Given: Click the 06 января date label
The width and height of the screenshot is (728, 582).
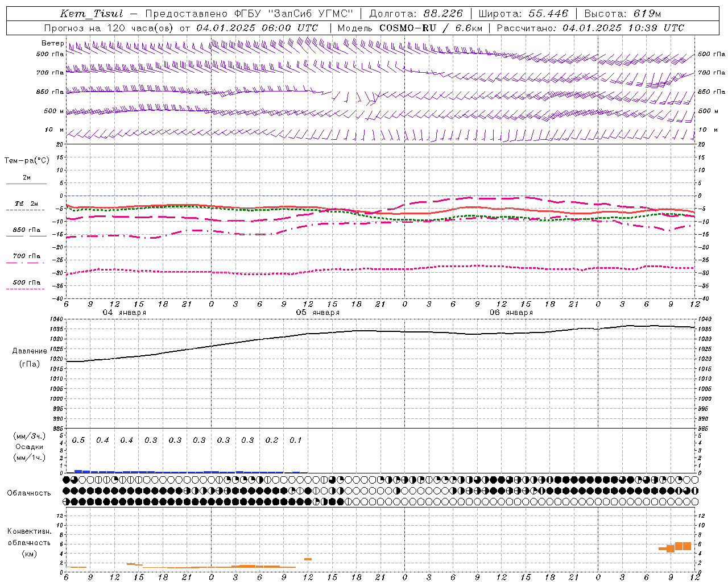Looking at the screenshot, I should (511, 313).
